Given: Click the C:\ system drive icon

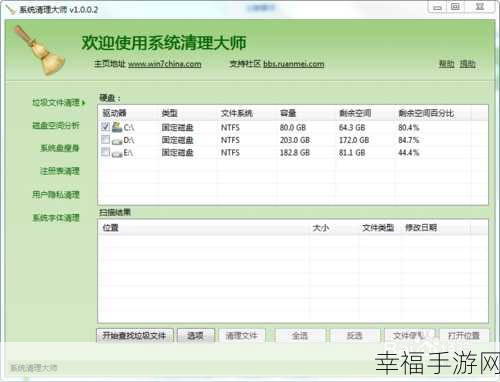Looking at the screenshot, I should [117, 127].
